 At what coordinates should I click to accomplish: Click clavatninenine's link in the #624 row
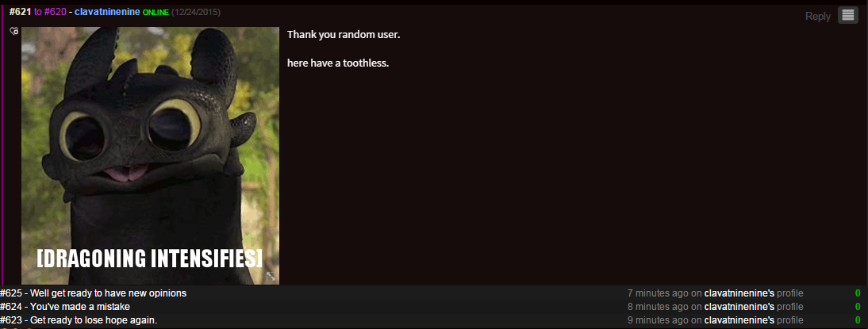[739, 306]
